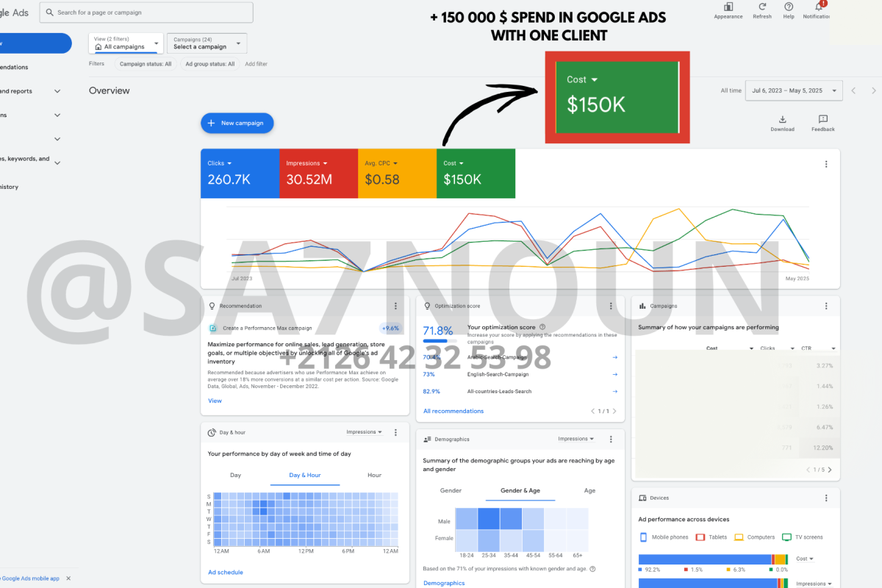Open the Cost dropdown in Devices card
The image size is (882, 588).
(x=805, y=559)
